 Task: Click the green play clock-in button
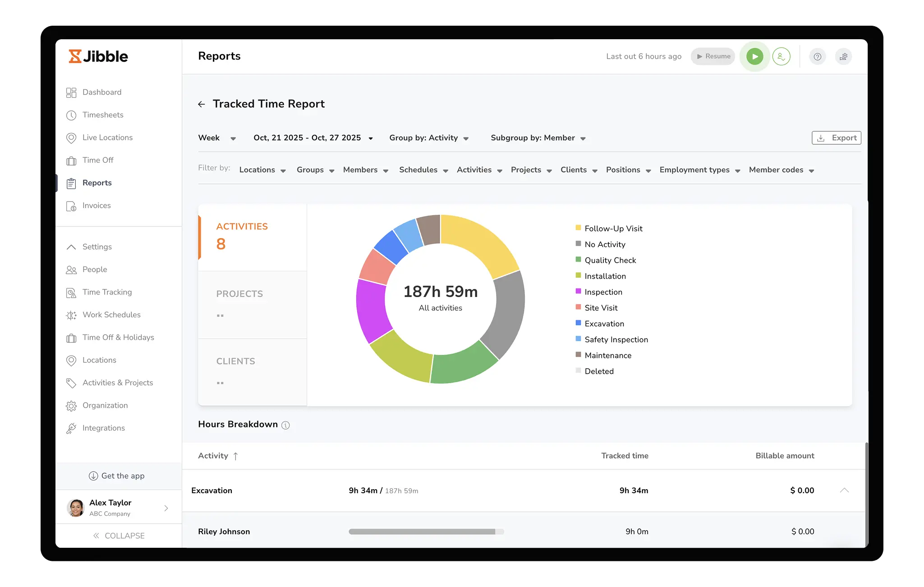coord(755,56)
